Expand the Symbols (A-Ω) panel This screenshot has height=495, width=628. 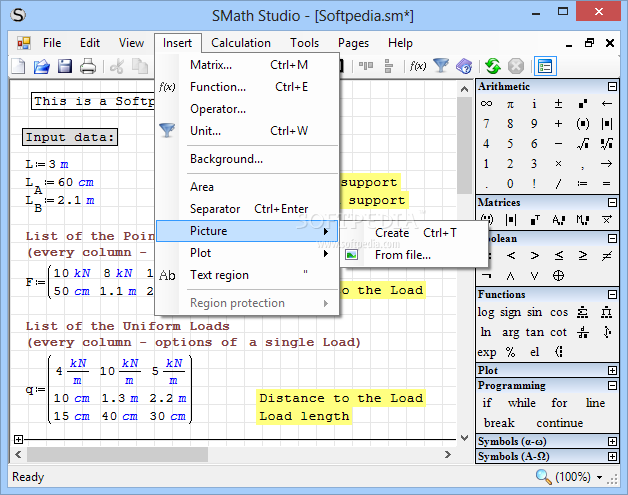click(612, 457)
